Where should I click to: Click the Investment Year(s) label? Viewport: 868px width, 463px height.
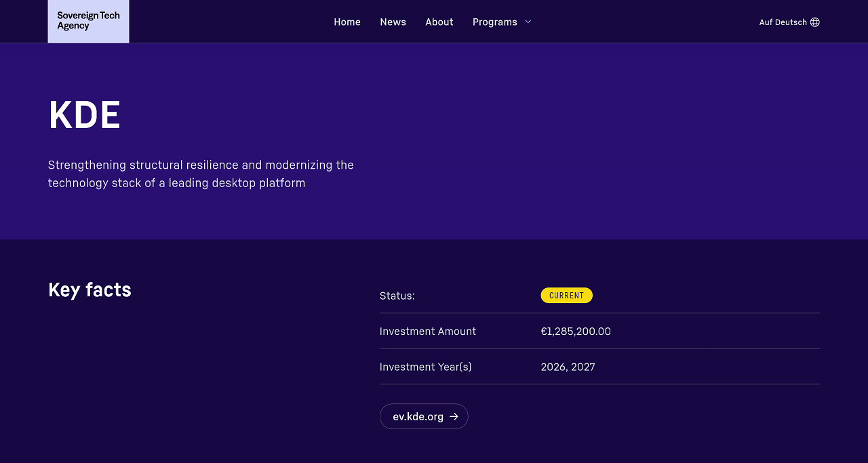pos(426,367)
